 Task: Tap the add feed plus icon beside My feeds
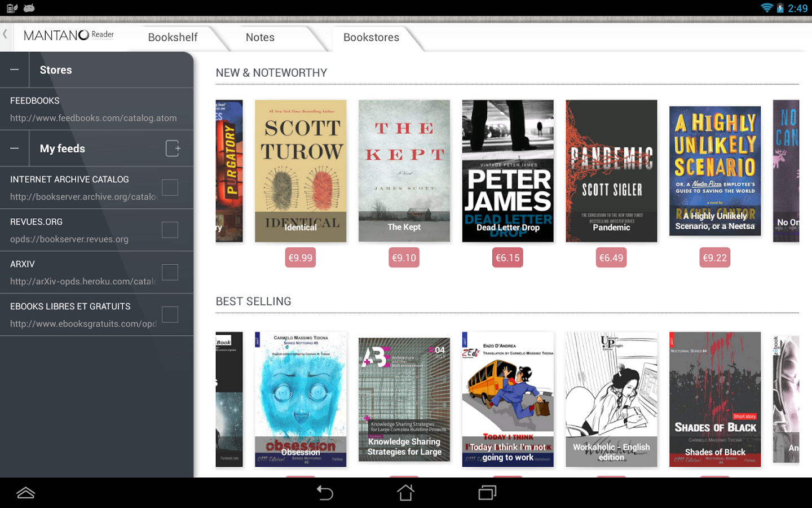[173, 148]
